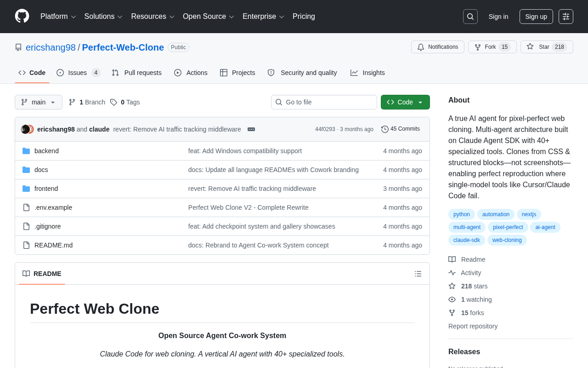Select the python topic tag
Viewport: 588px width, 368px height.
point(462,214)
